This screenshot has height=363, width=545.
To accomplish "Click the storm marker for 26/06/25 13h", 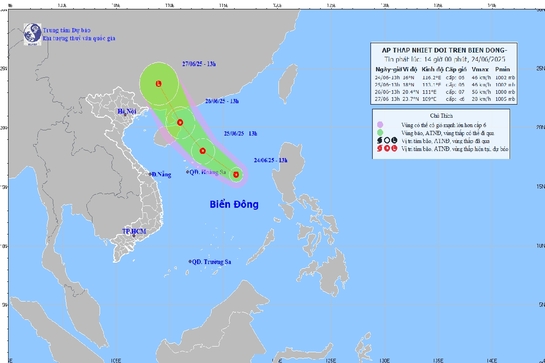I will click(180, 122).
